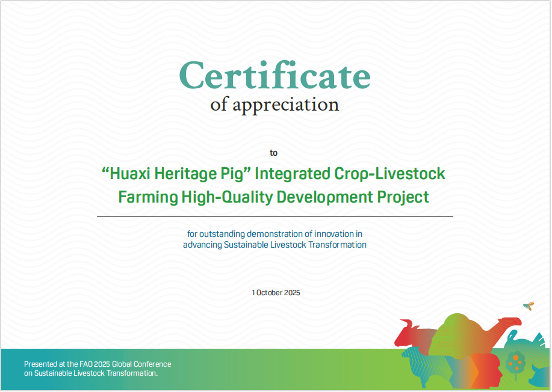Click "for outstanding demonstration of innovation" line
Image resolution: width=552 pixels, height=392 pixels.
pos(274,233)
